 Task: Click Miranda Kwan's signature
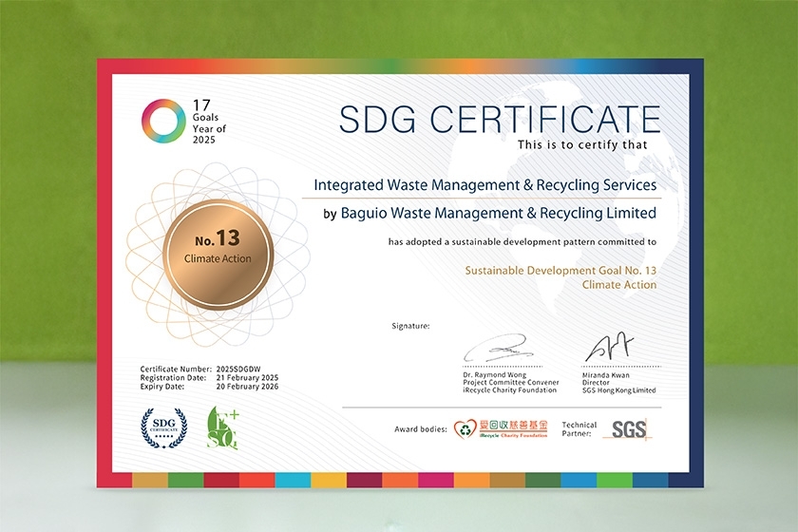(x=609, y=349)
